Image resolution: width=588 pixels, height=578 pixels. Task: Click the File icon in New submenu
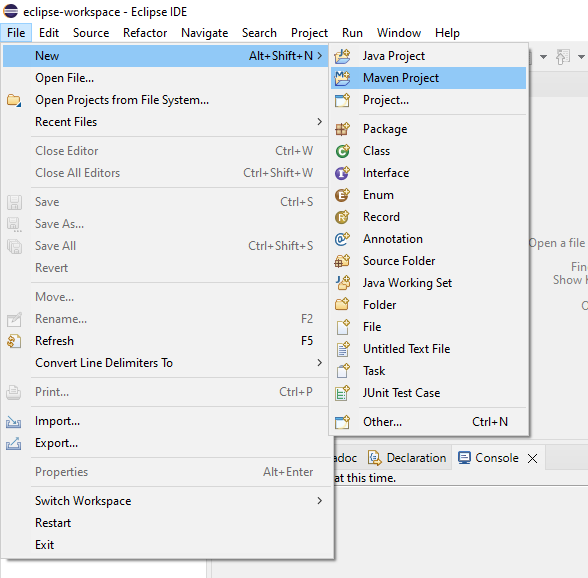[342, 327]
